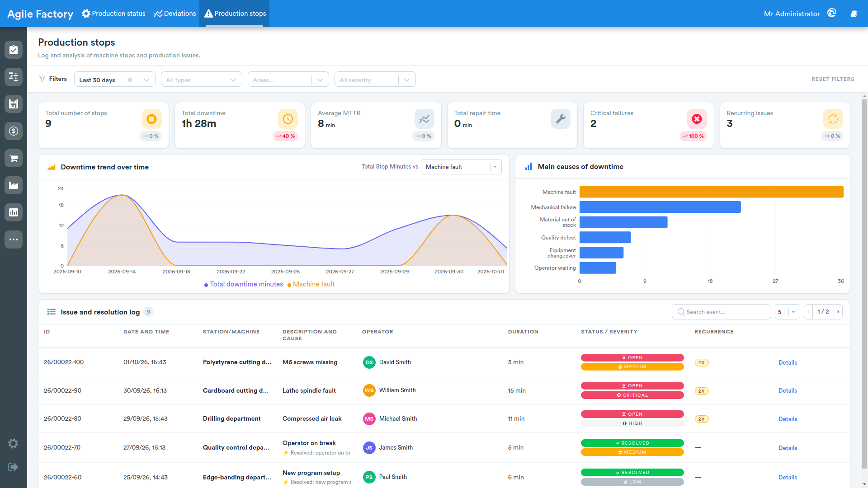Select the Production stops tab
Screen dimensions: 868x488
pos(235,14)
